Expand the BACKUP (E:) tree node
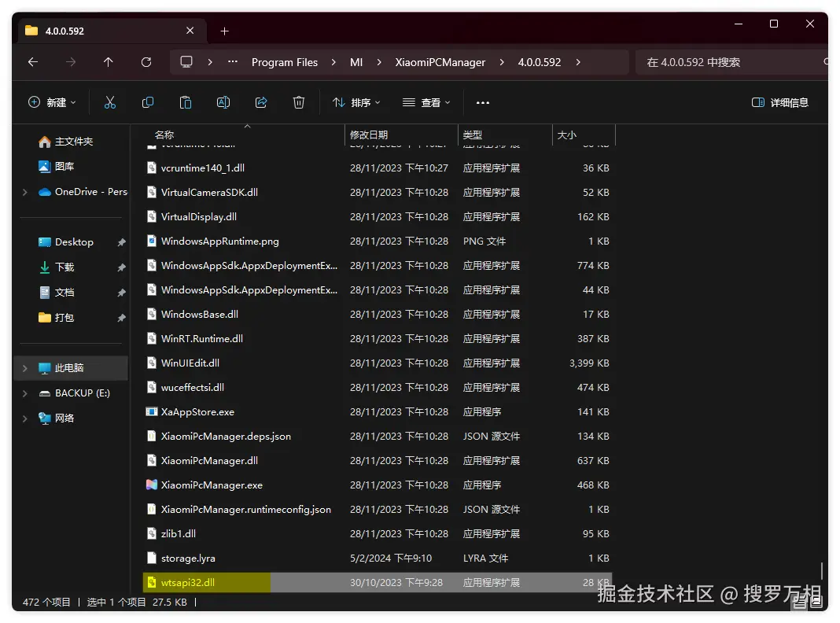 24,393
